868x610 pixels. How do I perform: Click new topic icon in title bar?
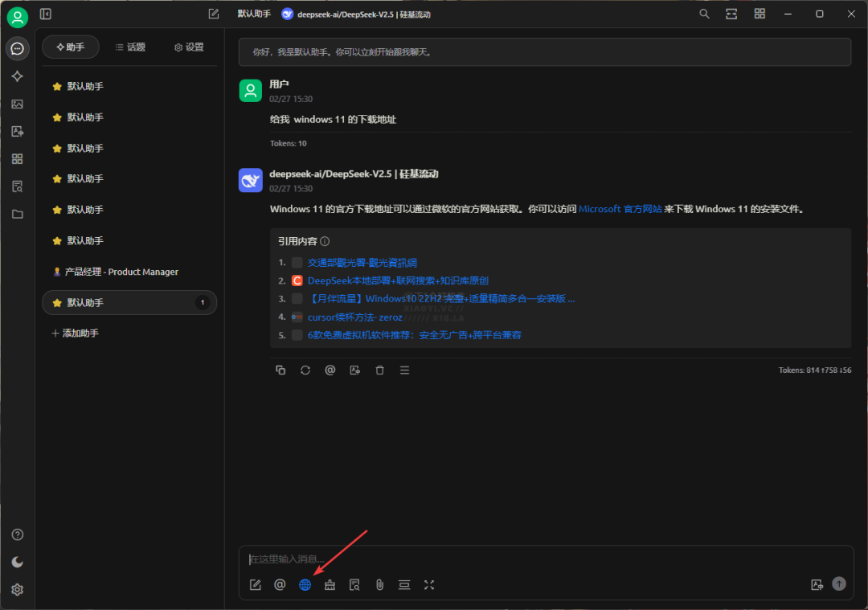pos(214,14)
